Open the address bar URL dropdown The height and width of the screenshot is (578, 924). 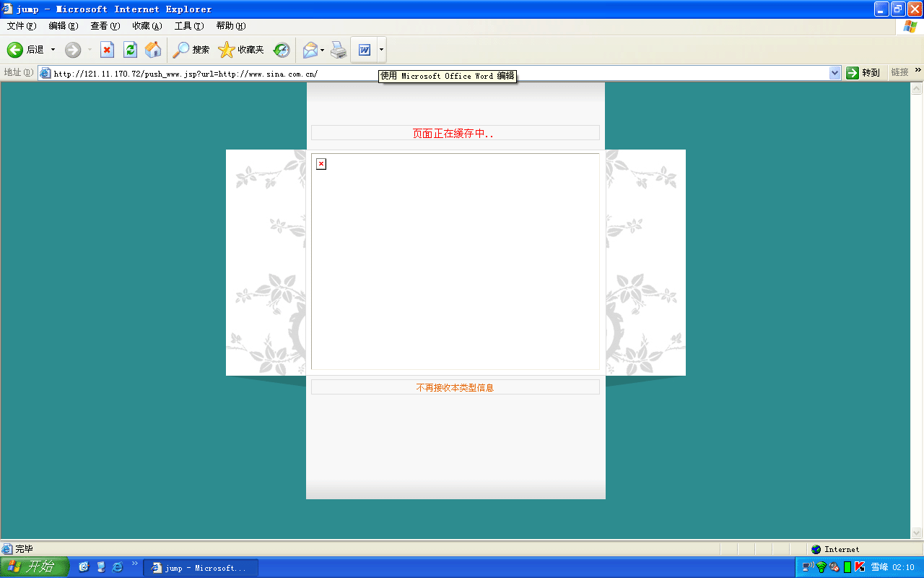pyautogui.click(x=835, y=73)
